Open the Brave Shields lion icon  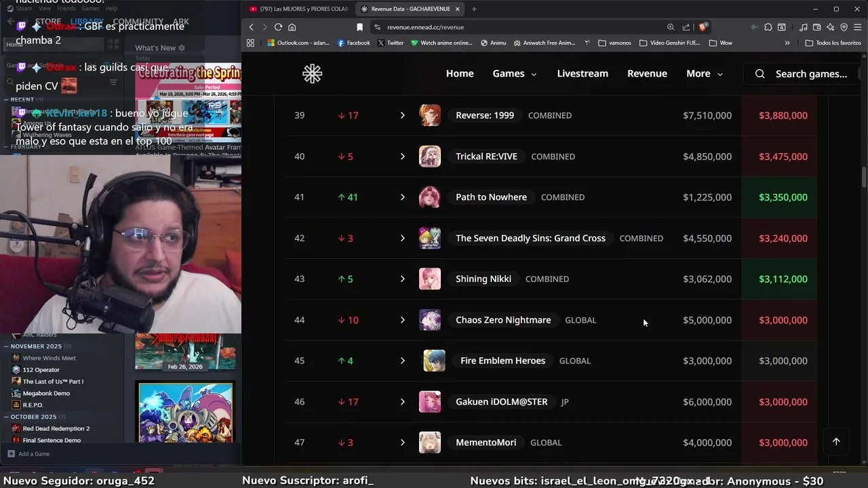coord(703,27)
